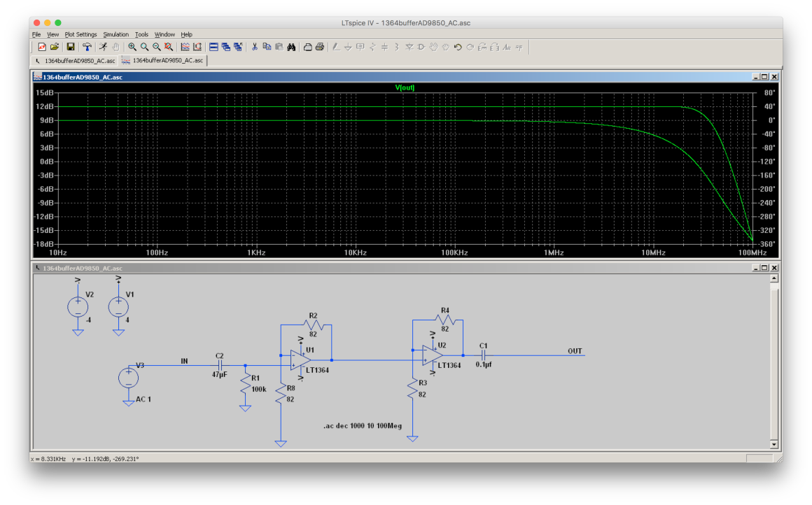Click the macOS red close window button

click(37, 23)
